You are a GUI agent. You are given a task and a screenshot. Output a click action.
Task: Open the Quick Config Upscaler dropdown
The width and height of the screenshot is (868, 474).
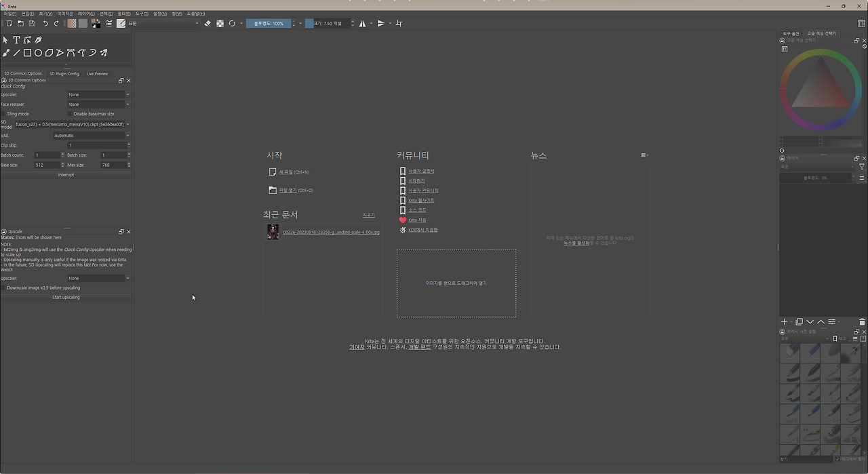98,94
